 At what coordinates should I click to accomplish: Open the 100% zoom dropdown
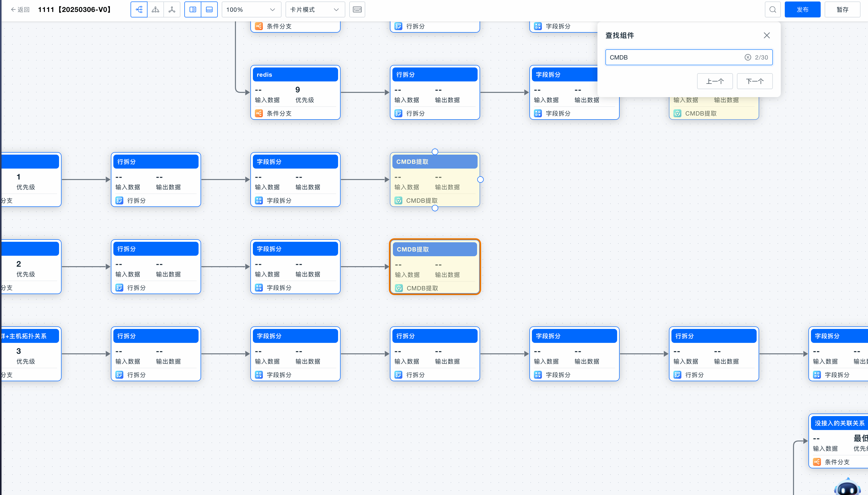[251, 9]
